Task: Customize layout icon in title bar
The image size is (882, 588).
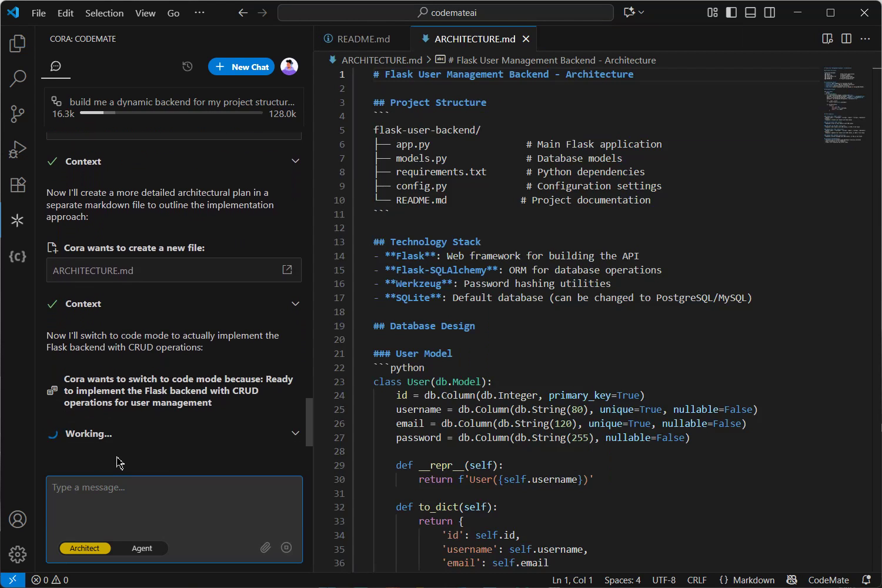Action: pos(713,12)
